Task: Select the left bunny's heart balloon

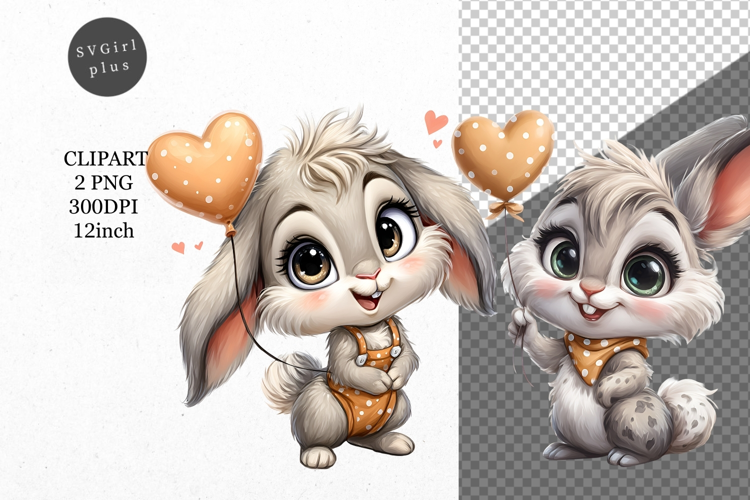Action: (x=204, y=166)
